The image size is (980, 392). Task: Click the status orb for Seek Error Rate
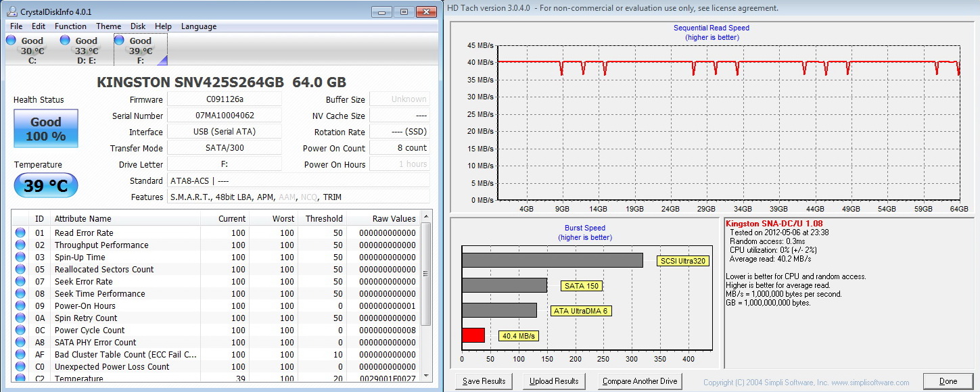[20, 282]
